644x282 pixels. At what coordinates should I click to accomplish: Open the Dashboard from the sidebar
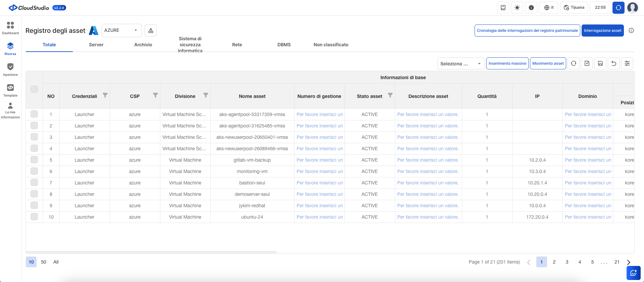[x=10, y=28]
